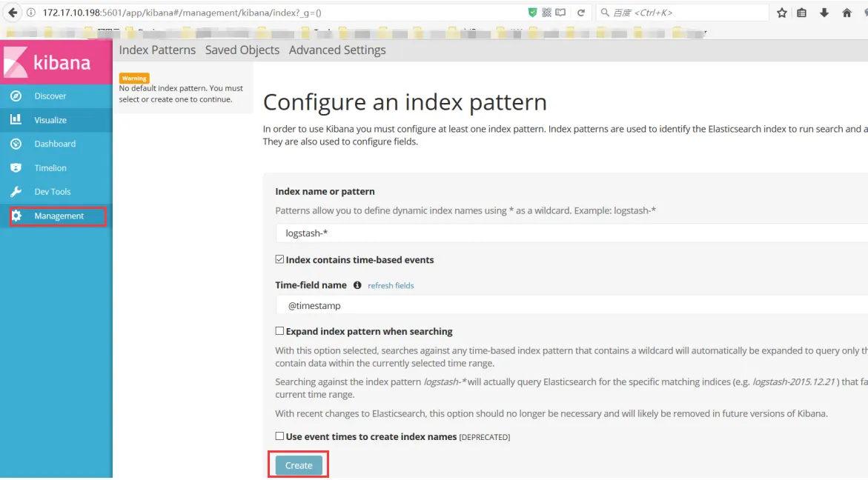Bookmark this page with the star icon
This screenshot has height=480, width=868.
[781, 13]
